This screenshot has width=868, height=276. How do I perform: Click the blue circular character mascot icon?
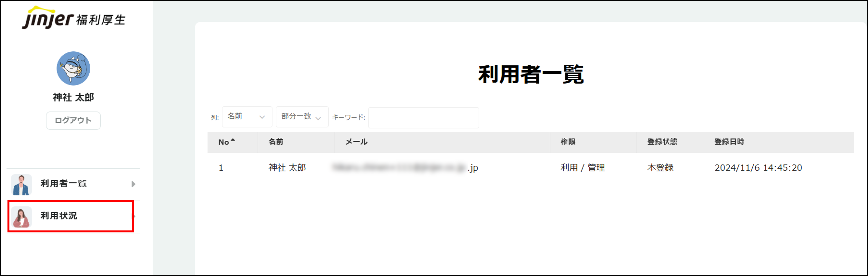tap(73, 68)
